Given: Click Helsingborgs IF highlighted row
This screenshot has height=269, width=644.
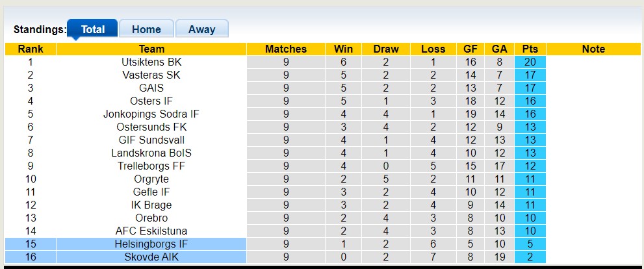Looking at the screenshot, I should point(151,244).
